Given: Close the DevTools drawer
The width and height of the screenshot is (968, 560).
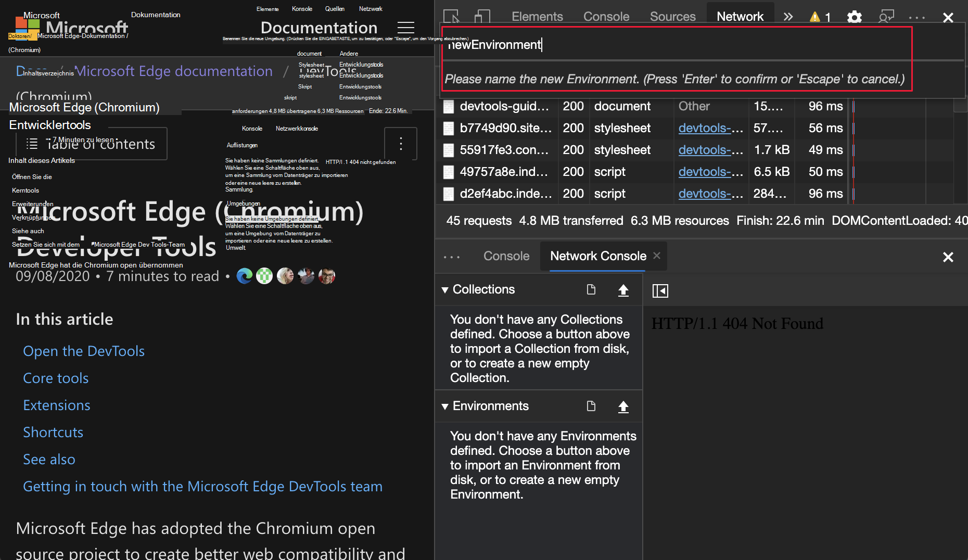Looking at the screenshot, I should tap(948, 257).
